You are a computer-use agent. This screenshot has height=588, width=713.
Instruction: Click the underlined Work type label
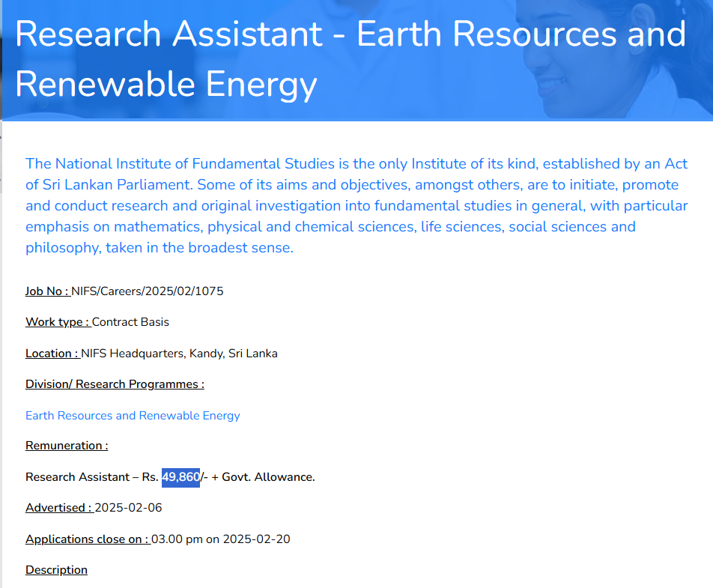pyautogui.click(x=58, y=322)
